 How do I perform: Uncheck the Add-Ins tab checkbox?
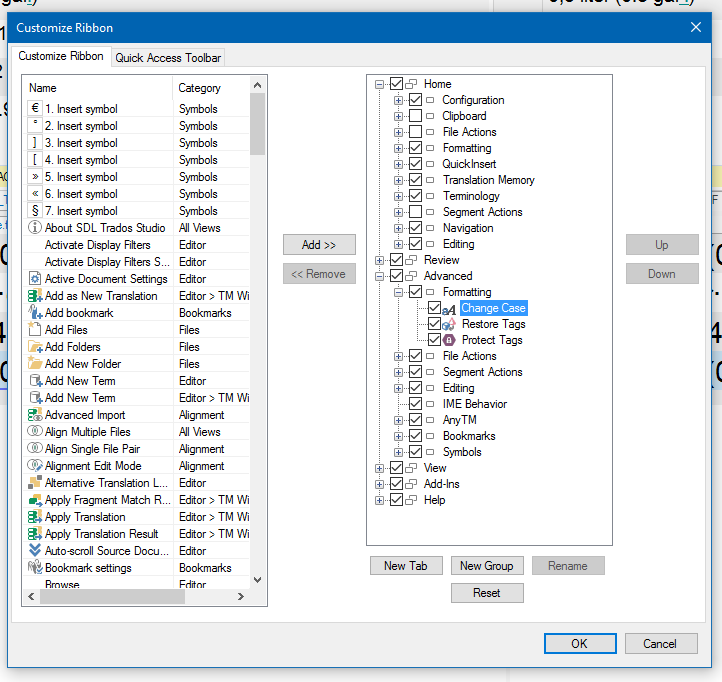[396, 484]
